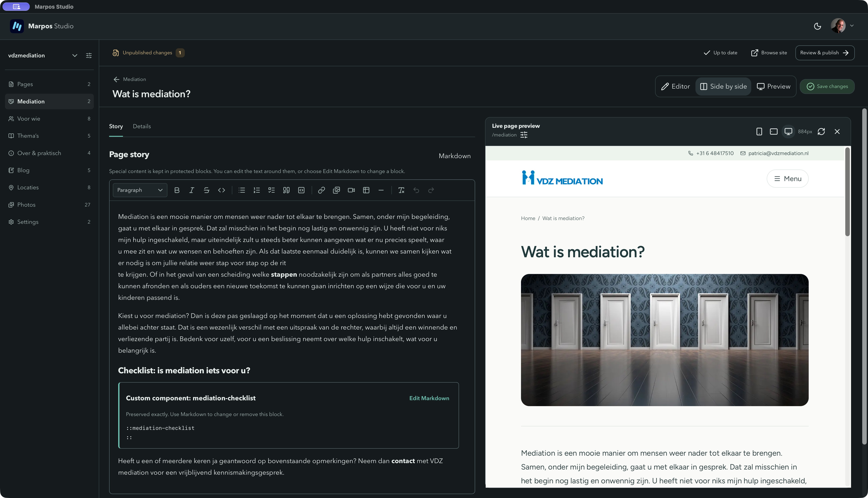Image resolution: width=868 pixels, height=498 pixels.
Task: Insert a video embed
Action: (351, 190)
